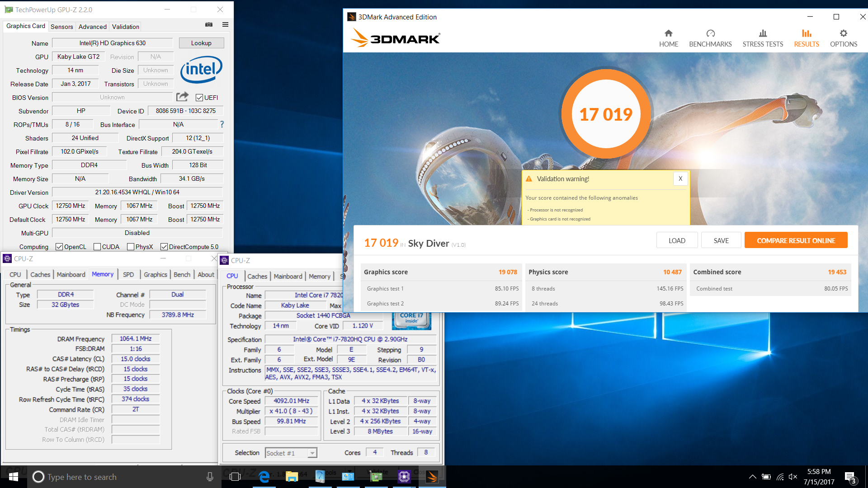Click the 3DMark logo
This screenshot has width=868, height=488.
(x=396, y=38)
